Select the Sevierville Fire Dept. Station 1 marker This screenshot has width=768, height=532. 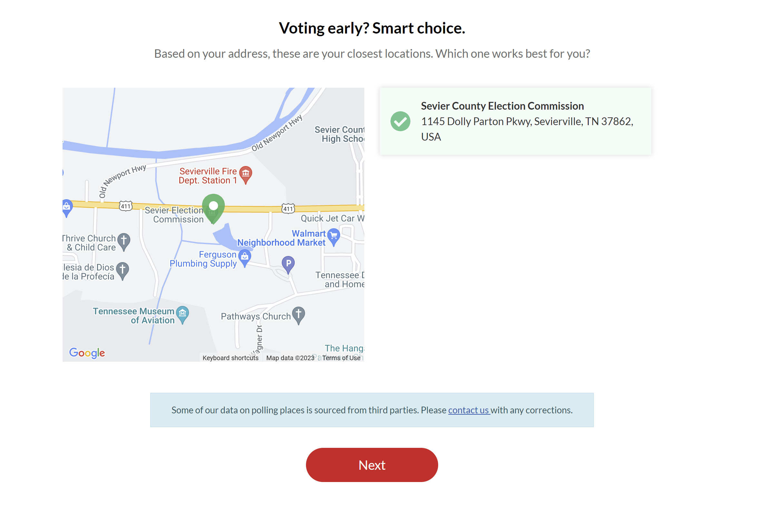(246, 175)
